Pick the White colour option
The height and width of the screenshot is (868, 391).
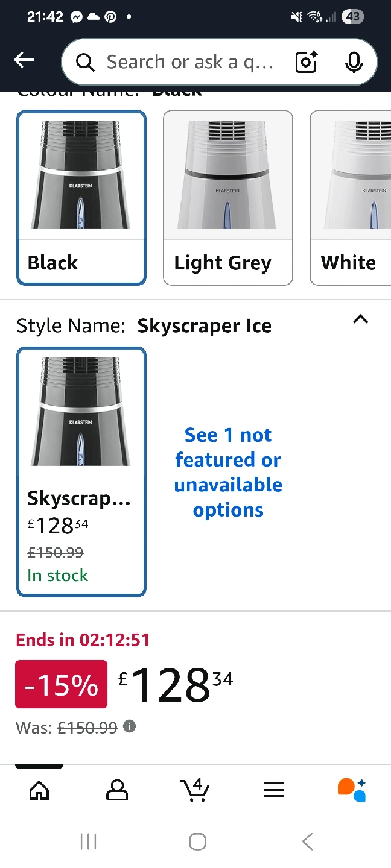pos(350,197)
